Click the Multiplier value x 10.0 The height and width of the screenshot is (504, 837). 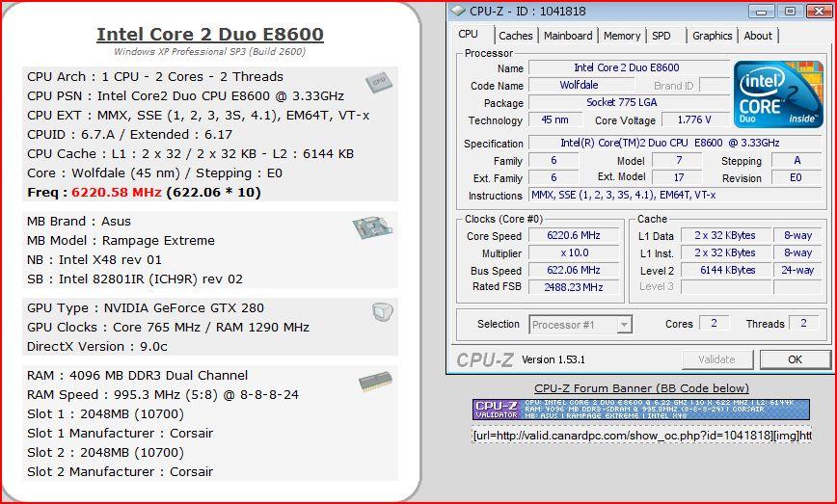coord(574,252)
